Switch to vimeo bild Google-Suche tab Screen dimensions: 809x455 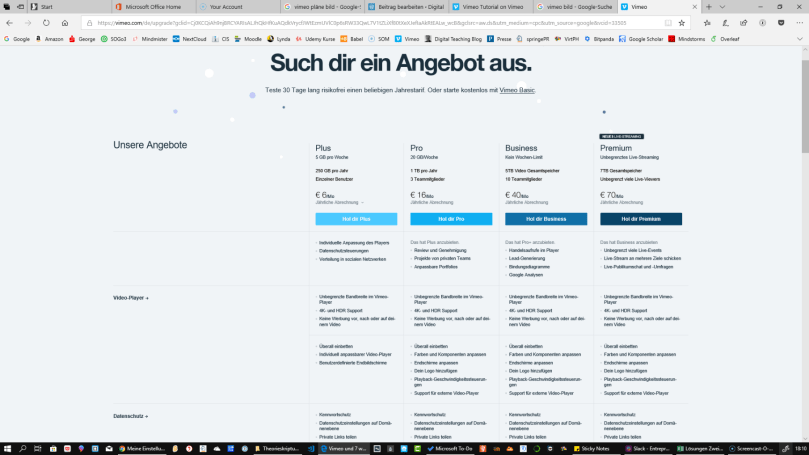point(575,7)
